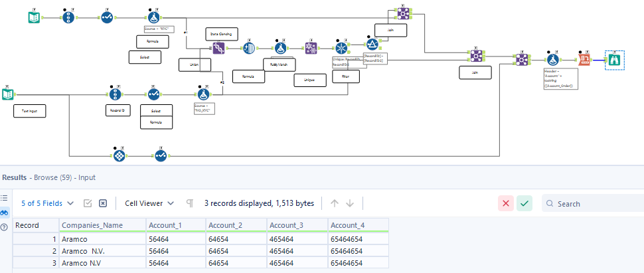Select the Record ID tool above 'Record ID' comment
Viewport: 644px width, 273px height.
[x=115, y=94]
